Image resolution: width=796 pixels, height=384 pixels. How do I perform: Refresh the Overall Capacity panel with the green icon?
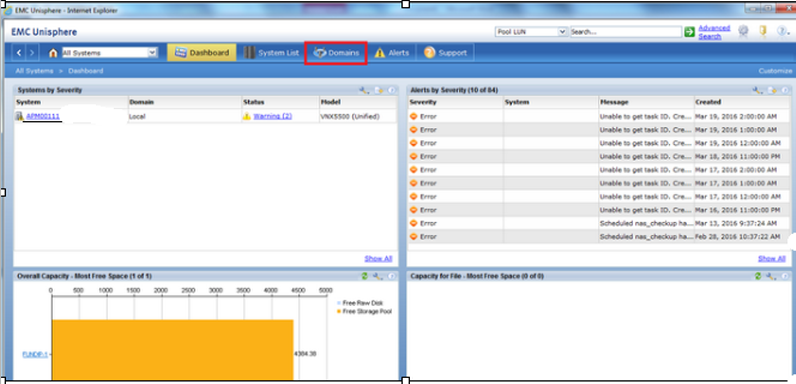[x=364, y=276]
